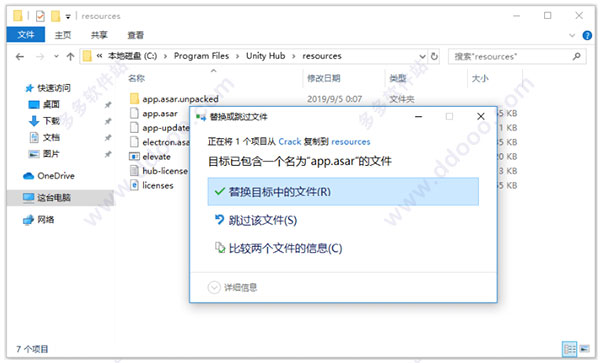Open the 共享 ribbon tab

pyautogui.click(x=99, y=35)
